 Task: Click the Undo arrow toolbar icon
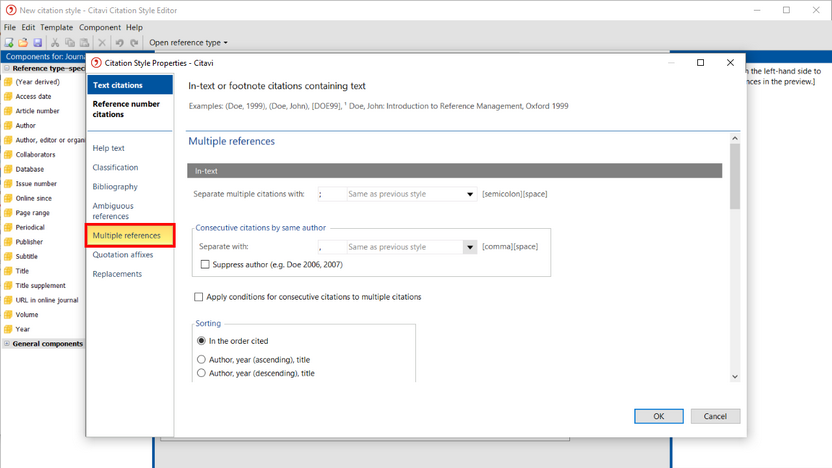click(x=119, y=42)
